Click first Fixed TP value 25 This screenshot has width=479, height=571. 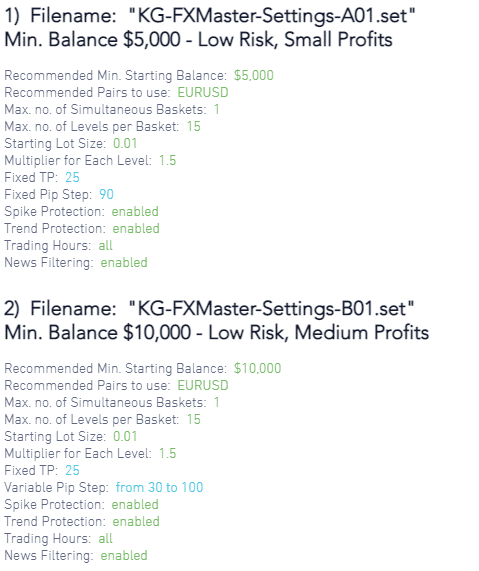pyautogui.click(x=72, y=177)
